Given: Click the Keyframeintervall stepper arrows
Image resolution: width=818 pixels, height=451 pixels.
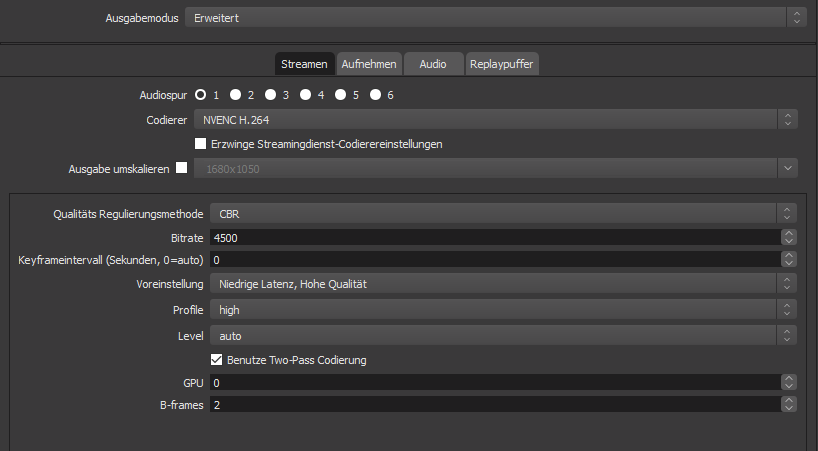Looking at the screenshot, I should (789, 260).
